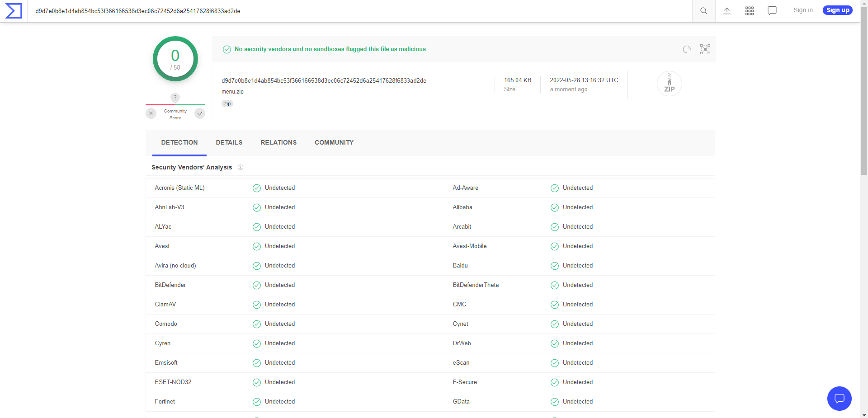The image size is (868, 418).
Task: Click the upload file arrow icon
Action: pos(727,11)
